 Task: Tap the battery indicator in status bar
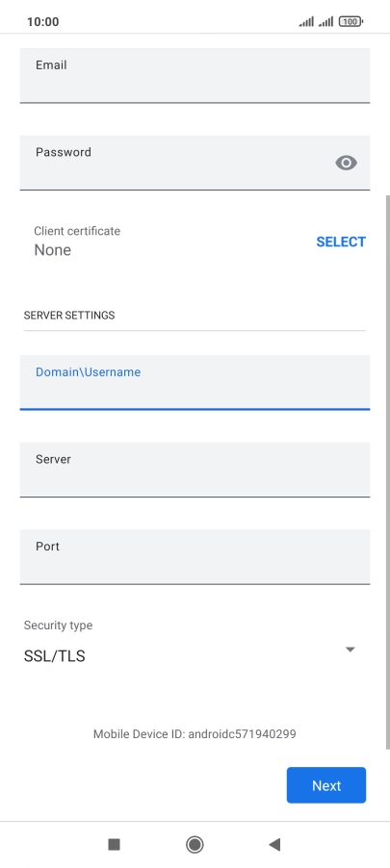coord(351,21)
